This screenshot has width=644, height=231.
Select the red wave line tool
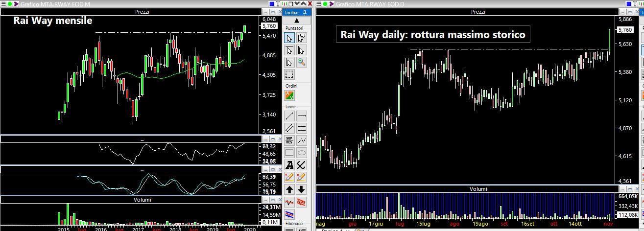tap(289, 202)
